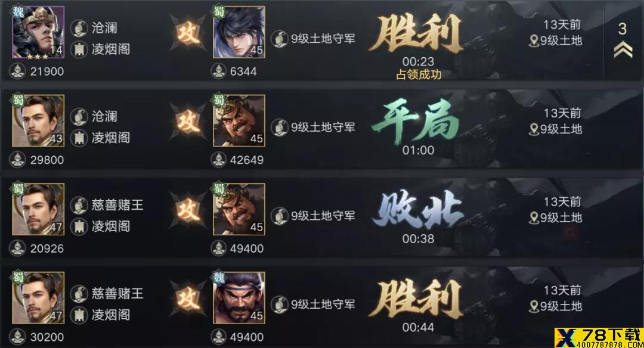The image size is (644, 348).
Task: Open the 败北 defeat battle report
Action: (x=417, y=209)
